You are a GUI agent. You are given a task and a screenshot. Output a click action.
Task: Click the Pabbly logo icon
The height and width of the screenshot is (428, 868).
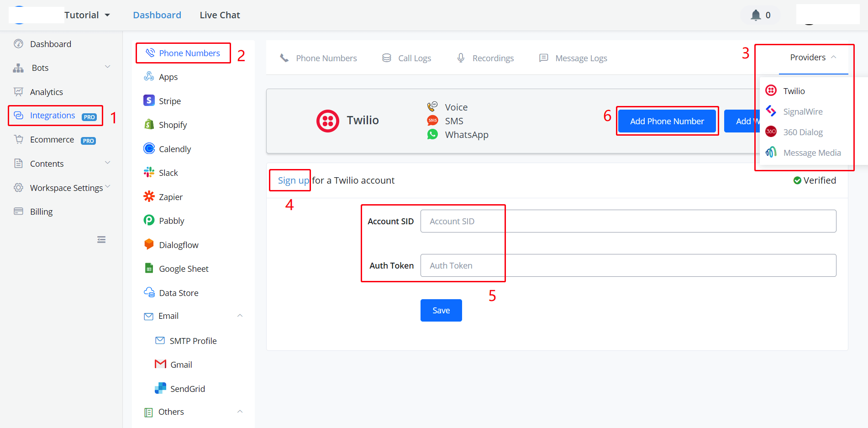149,220
